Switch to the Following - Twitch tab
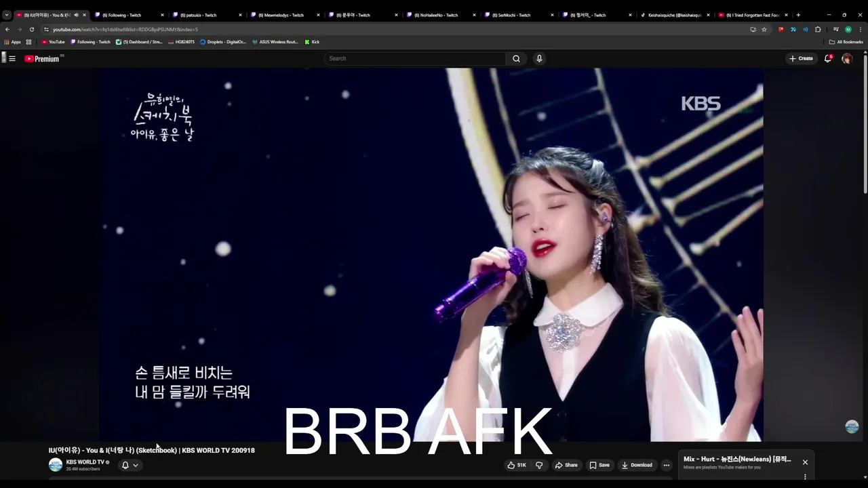Image resolution: width=868 pixels, height=488 pixels. coord(127,15)
